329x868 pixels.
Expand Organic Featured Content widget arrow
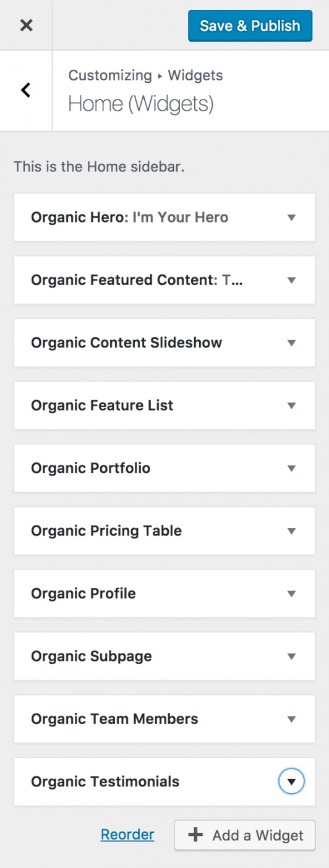(292, 280)
